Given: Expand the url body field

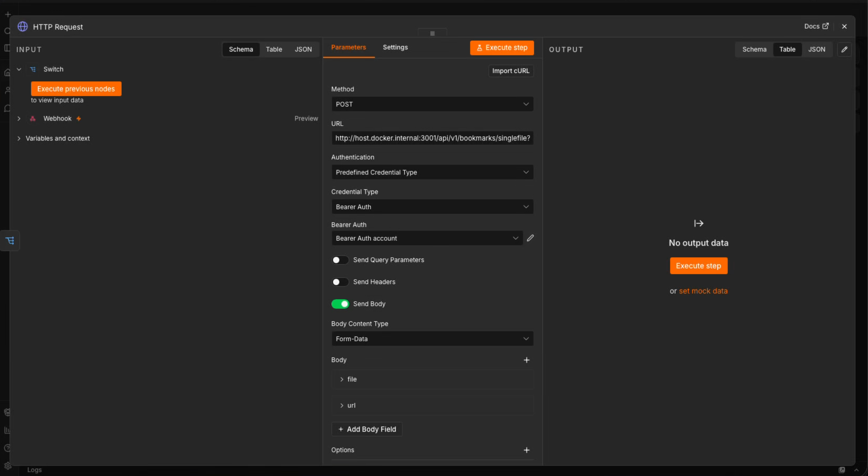Looking at the screenshot, I should coord(342,405).
